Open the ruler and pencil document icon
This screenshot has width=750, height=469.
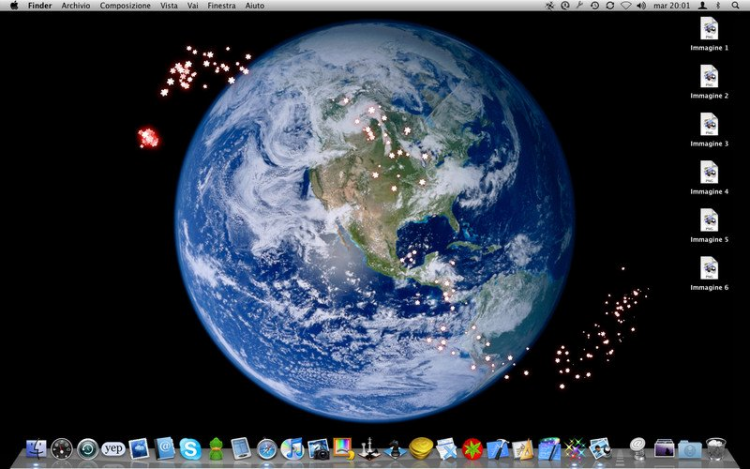point(523,449)
